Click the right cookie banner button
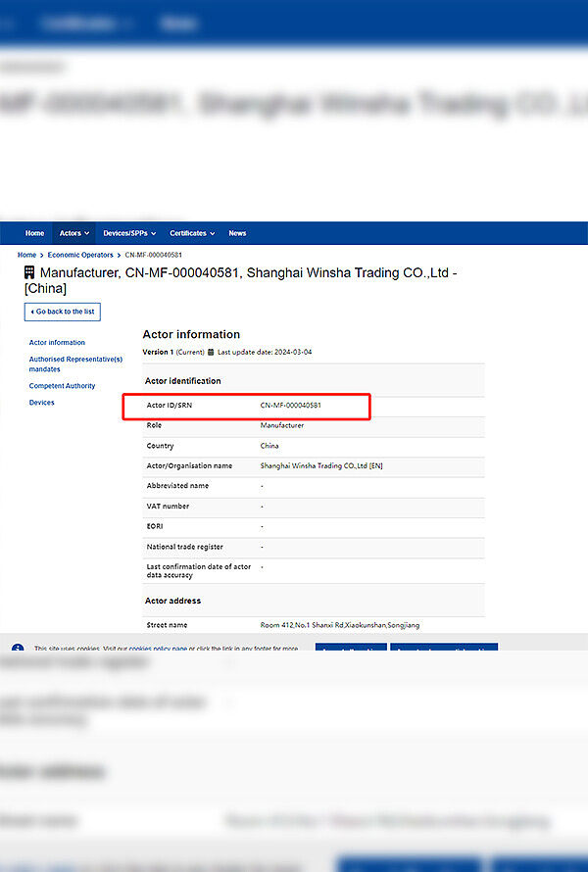588x872 pixels. pos(443,648)
